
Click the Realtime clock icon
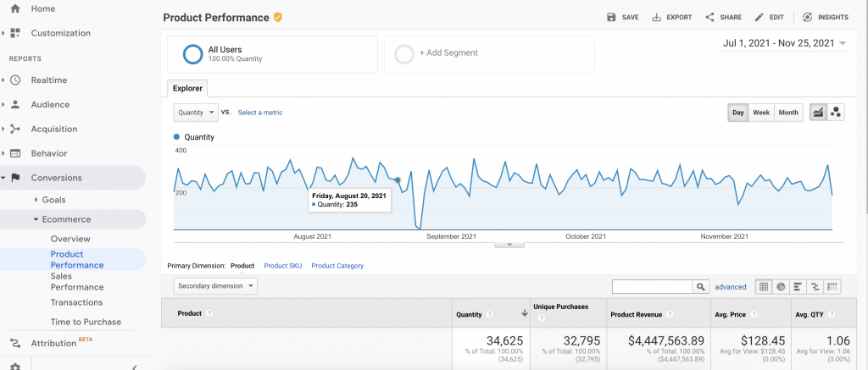(x=15, y=80)
